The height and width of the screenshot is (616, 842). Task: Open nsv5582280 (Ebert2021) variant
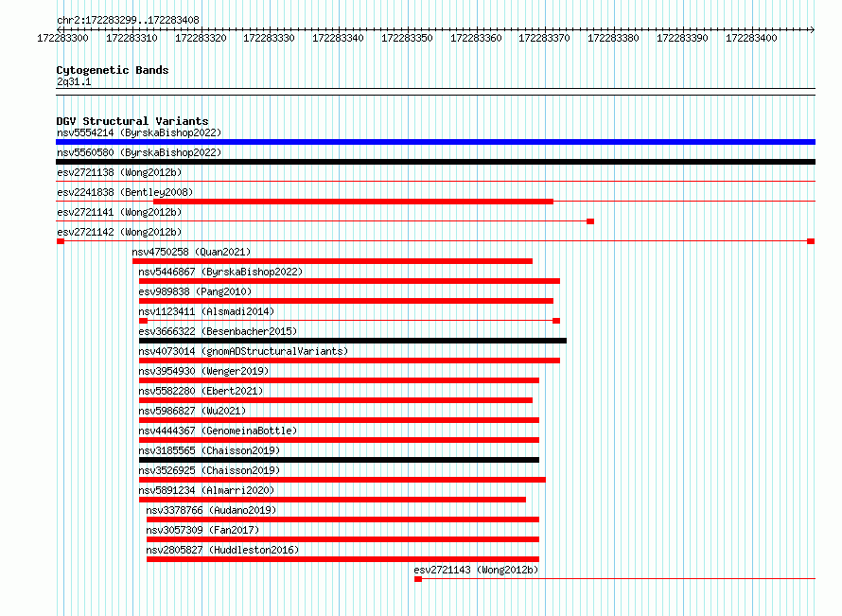[201, 391]
